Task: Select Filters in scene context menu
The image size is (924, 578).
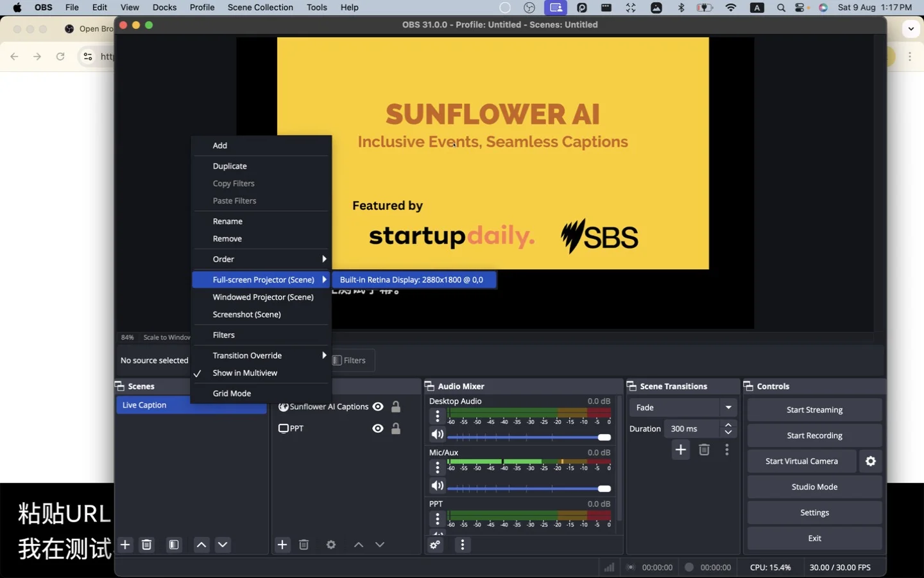Action: pos(261,335)
